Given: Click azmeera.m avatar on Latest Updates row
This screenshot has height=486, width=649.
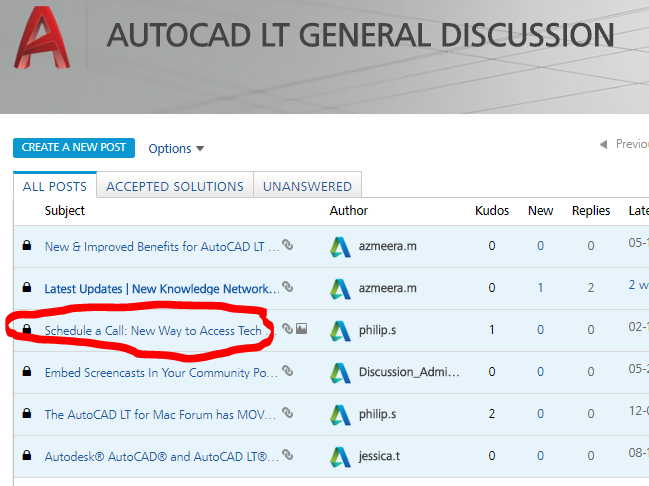Looking at the screenshot, I should point(340,289).
